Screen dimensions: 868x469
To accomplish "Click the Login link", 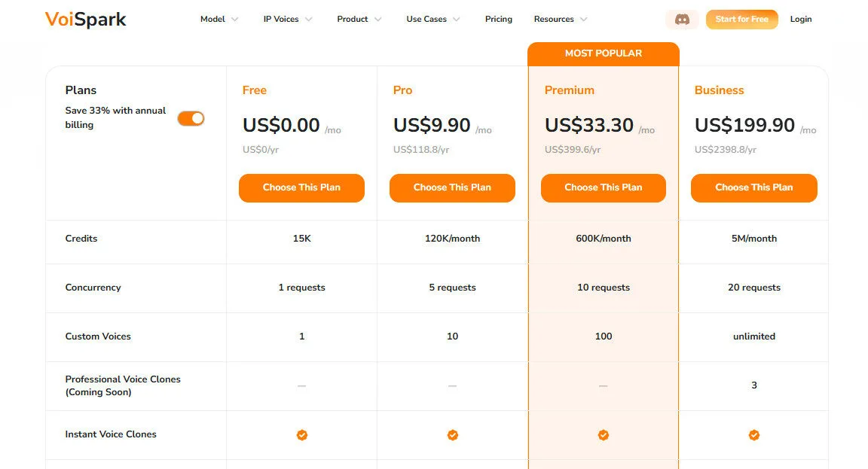I will [x=800, y=20].
